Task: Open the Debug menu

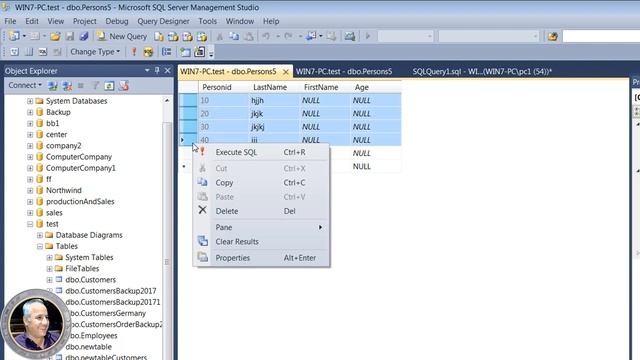Action: click(117, 21)
